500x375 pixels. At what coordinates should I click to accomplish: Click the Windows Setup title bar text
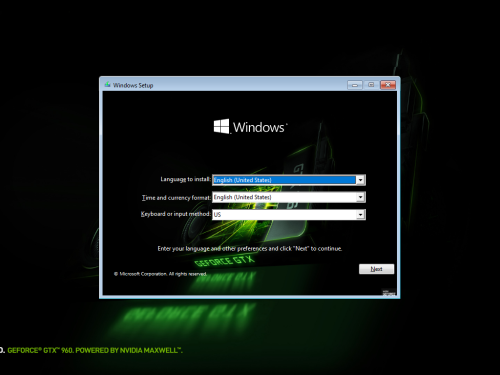tap(133, 85)
